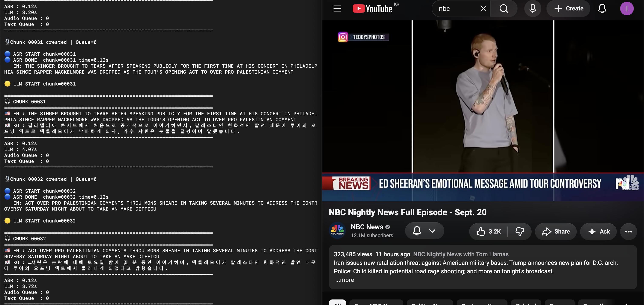Like the video showing 3.2K
Screen dimensions: 644x305
click(x=488, y=231)
